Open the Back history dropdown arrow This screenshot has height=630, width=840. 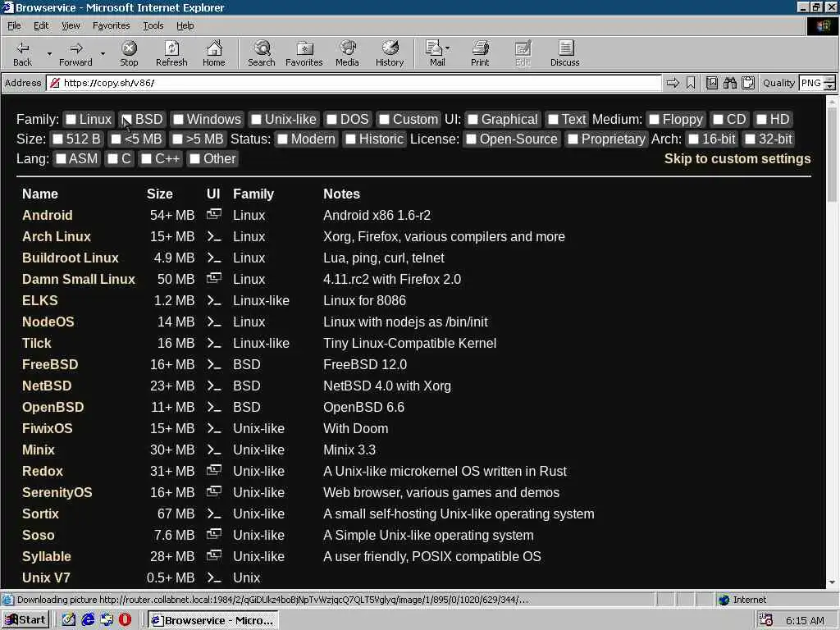tap(49, 53)
